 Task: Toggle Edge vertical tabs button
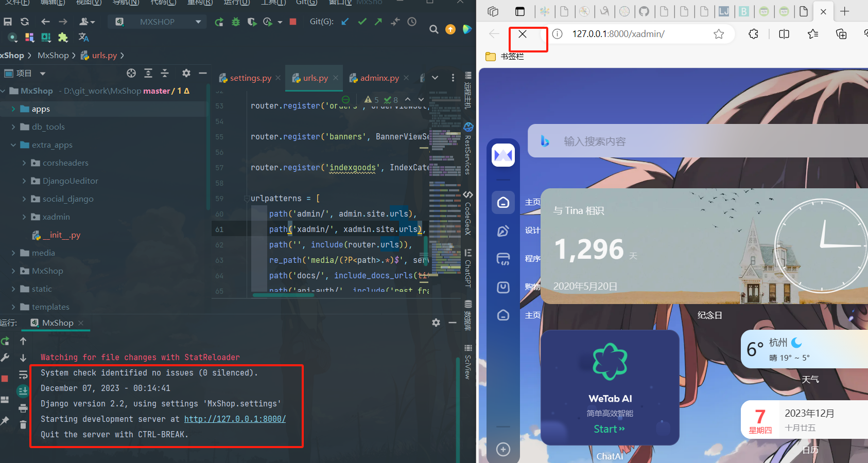520,11
